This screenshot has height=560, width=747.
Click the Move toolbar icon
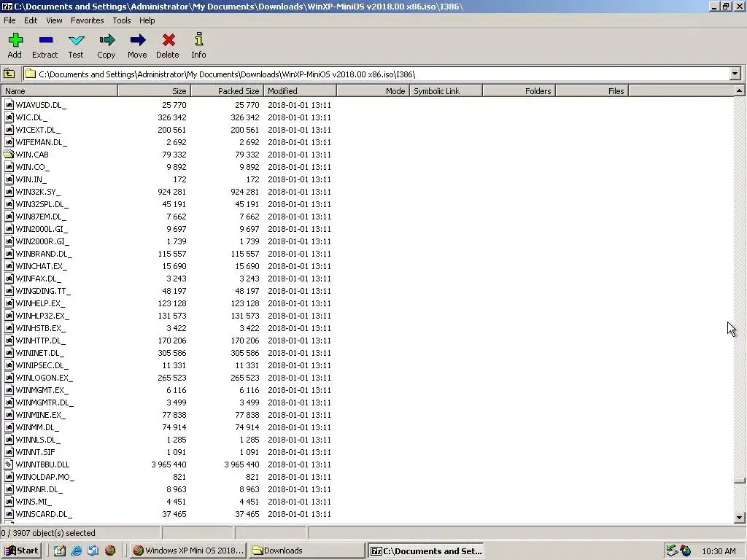pyautogui.click(x=138, y=40)
